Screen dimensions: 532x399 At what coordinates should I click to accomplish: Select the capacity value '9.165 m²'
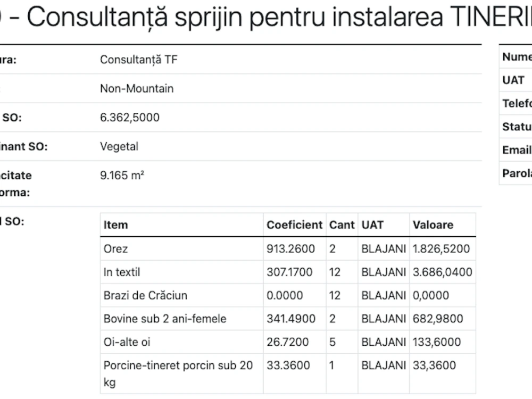122,176
